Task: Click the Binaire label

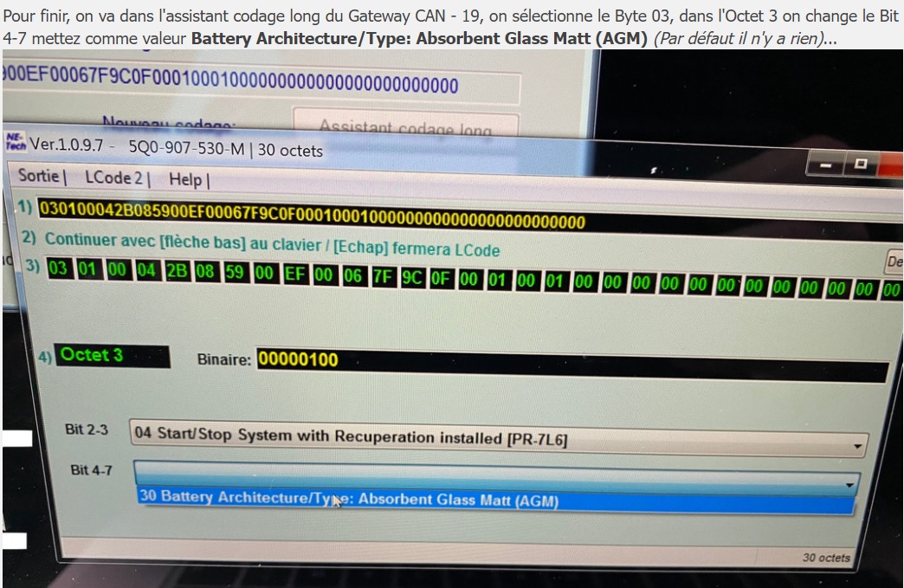Action: 223,359
